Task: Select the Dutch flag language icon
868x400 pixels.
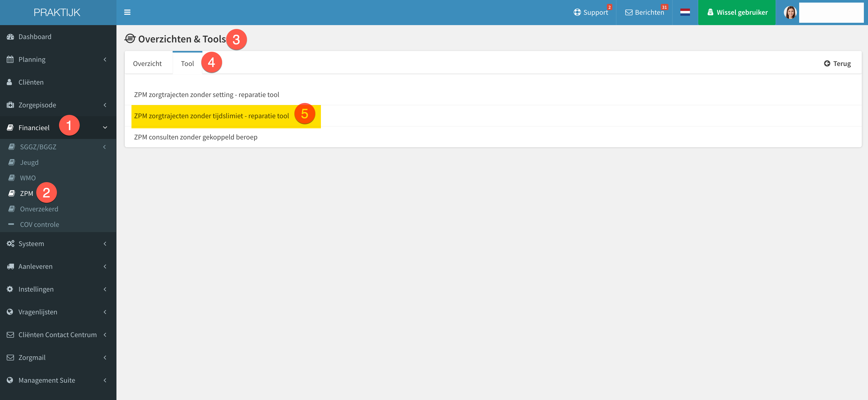Action: click(685, 12)
